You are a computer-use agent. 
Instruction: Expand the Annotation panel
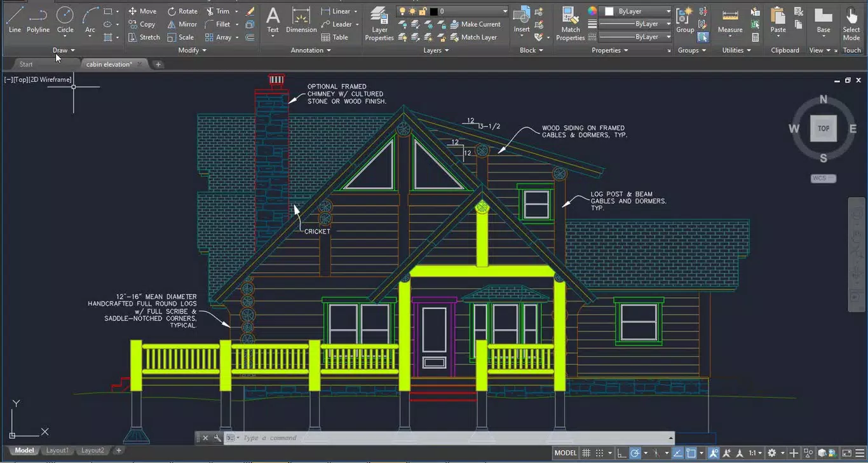[x=311, y=50]
